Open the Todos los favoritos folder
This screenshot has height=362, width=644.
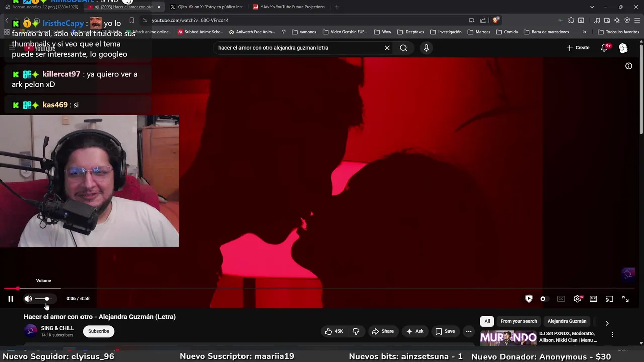coord(618,32)
